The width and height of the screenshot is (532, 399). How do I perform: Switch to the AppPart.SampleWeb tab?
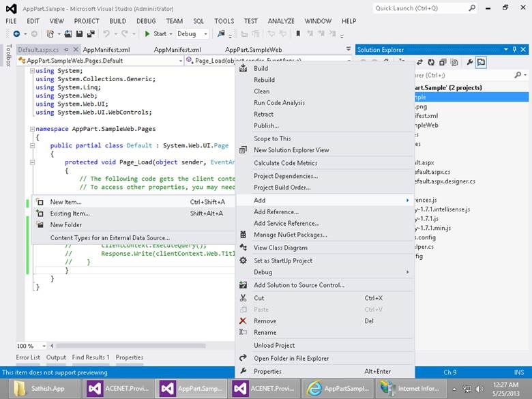(254, 50)
